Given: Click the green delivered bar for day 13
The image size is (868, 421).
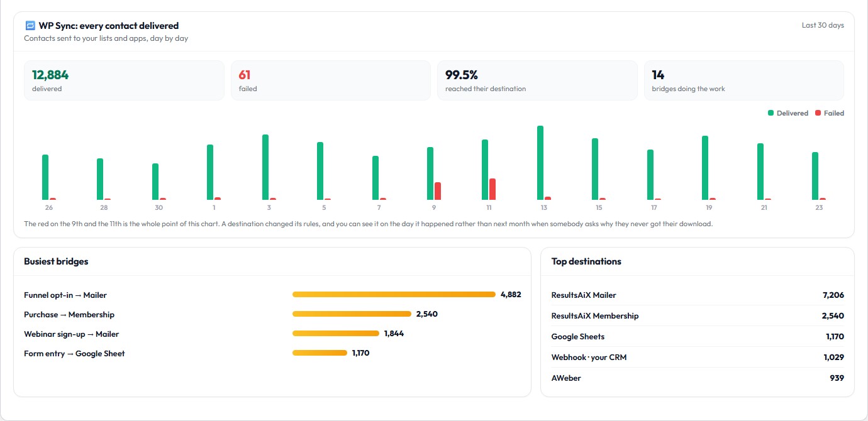Looking at the screenshot, I should (x=540, y=163).
